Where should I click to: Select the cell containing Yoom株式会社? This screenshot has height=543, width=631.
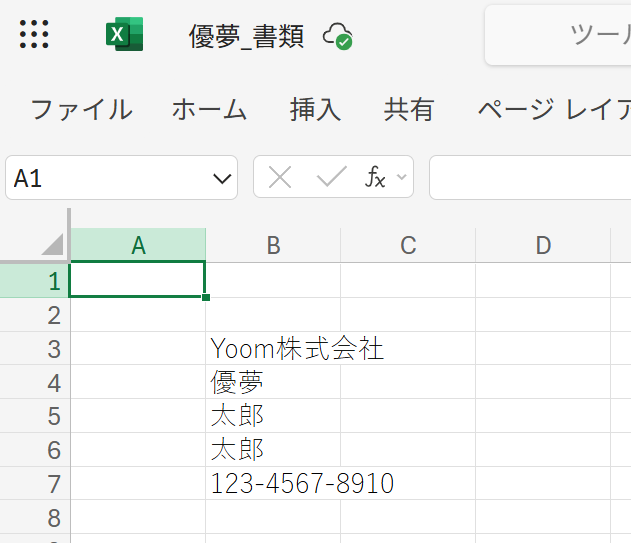pos(273,349)
